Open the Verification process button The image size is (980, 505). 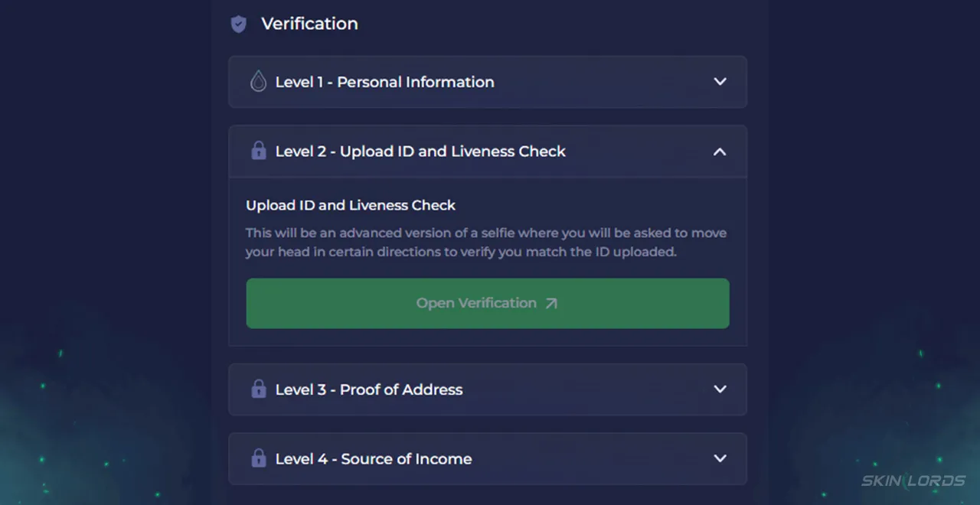click(488, 304)
